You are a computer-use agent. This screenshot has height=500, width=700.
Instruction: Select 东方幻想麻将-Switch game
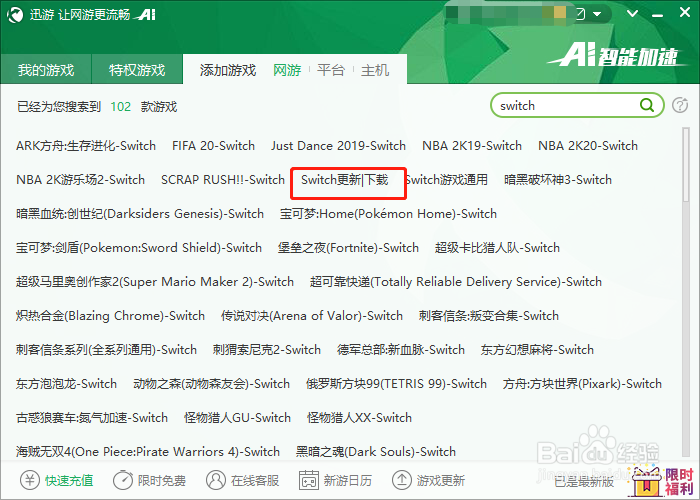[x=537, y=350]
